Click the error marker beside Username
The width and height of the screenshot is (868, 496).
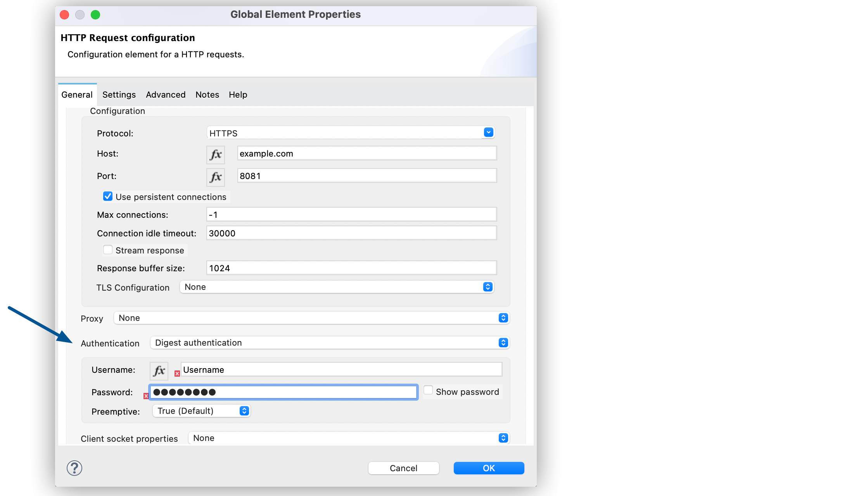177,373
